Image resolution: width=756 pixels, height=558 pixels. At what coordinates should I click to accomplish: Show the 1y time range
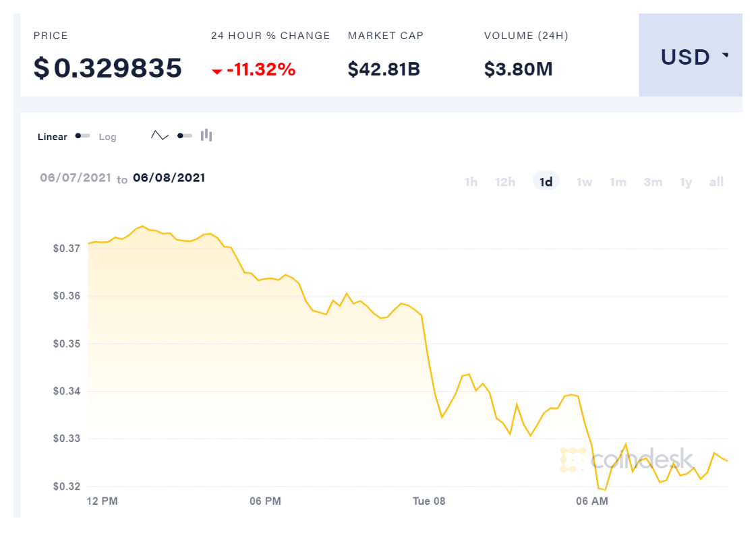click(x=686, y=182)
